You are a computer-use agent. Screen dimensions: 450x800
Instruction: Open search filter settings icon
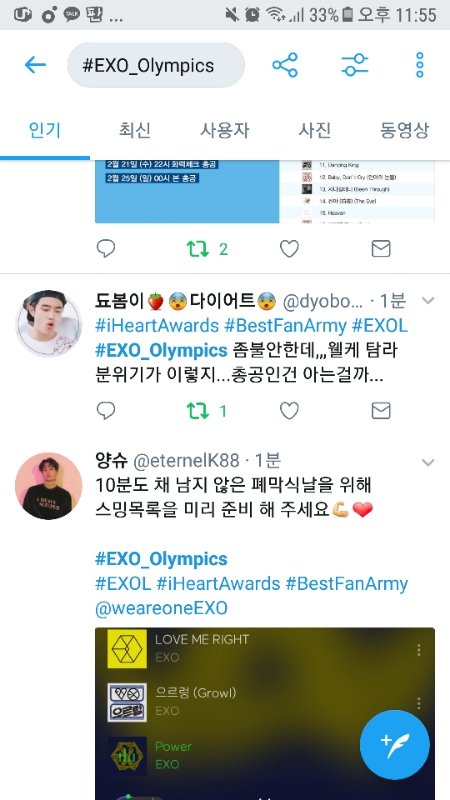tap(355, 65)
